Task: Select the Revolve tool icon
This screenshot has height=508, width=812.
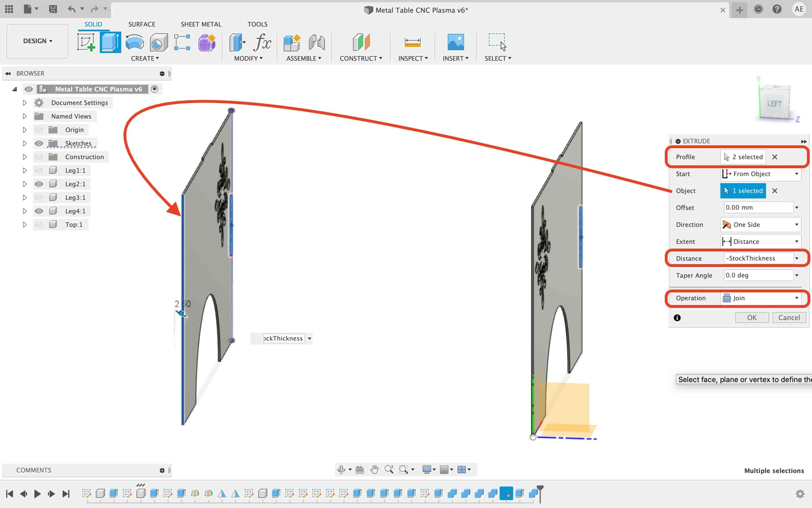Action: click(x=134, y=42)
